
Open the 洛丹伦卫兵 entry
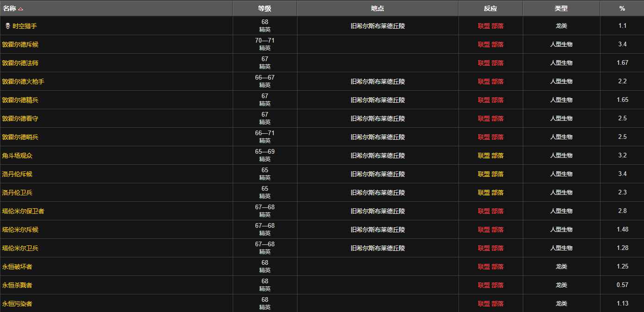pyautogui.click(x=17, y=193)
